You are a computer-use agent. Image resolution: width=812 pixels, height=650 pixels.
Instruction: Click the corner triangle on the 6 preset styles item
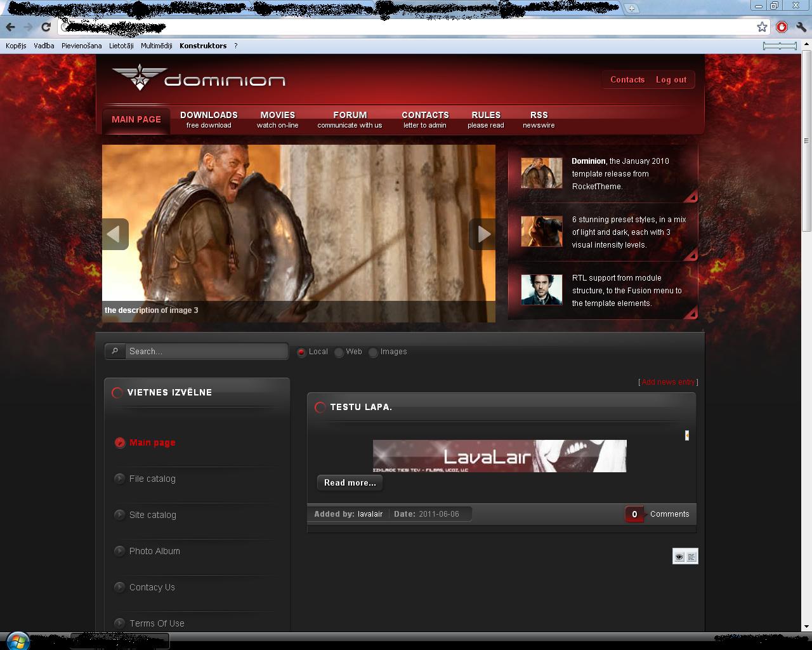click(691, 255)
